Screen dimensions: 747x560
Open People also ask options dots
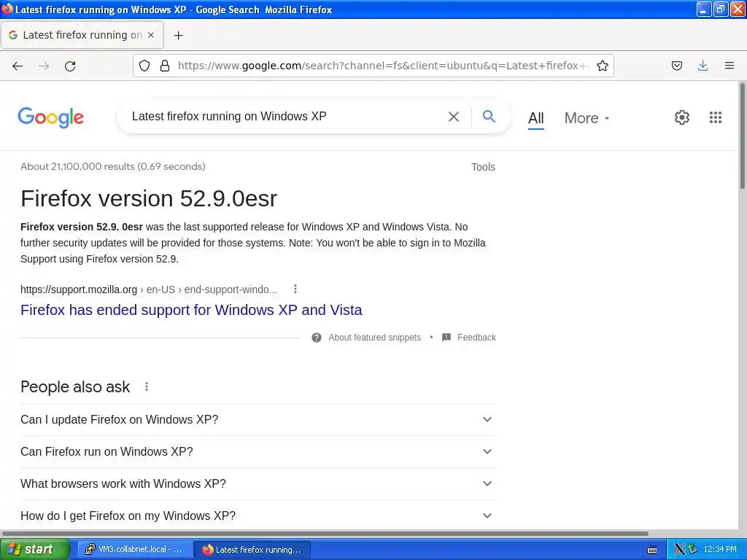[x=147, y=386]
